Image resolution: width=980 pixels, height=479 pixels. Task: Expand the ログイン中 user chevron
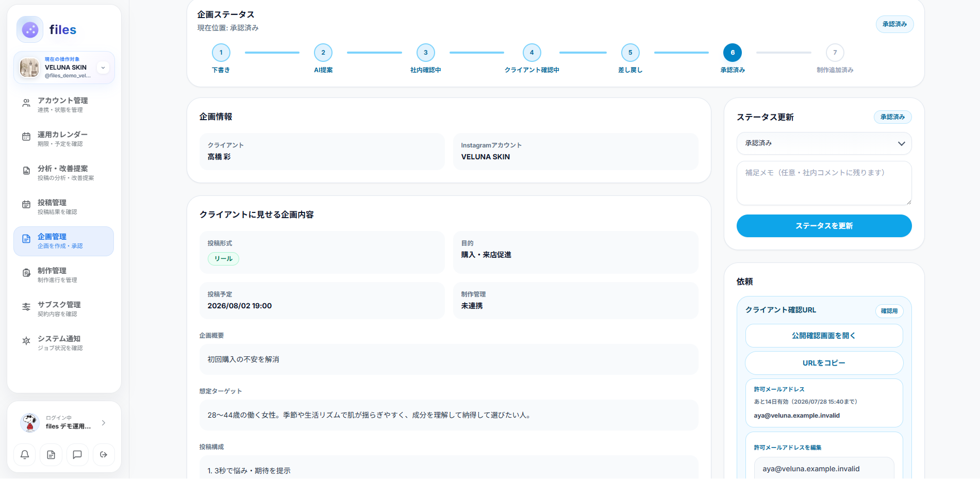[104, 423]
